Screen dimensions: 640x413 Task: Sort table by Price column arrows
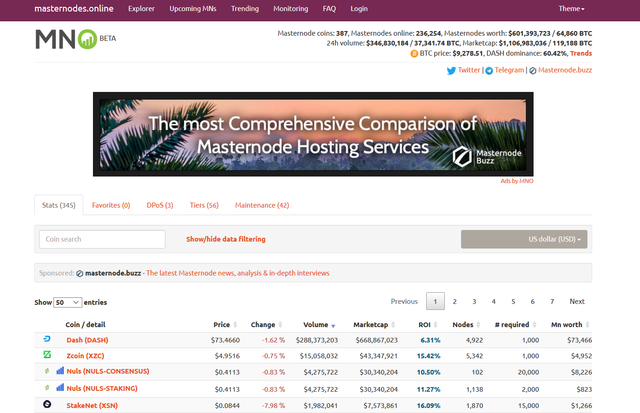click(x=235, y=325)
